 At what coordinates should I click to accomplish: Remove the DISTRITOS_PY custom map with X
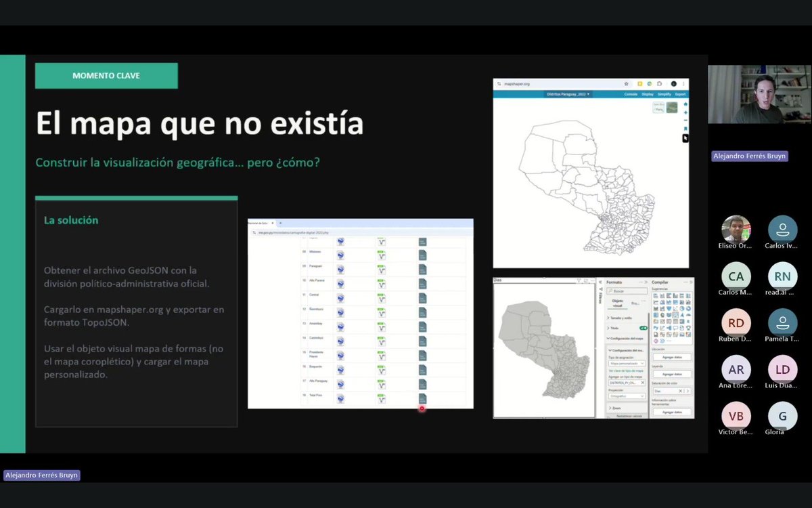pos(642,382)
